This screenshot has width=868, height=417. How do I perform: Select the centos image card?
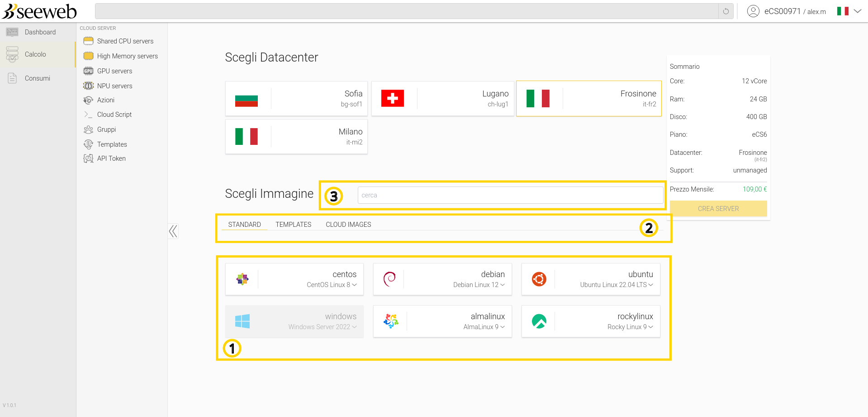pyautogui.click(x=294, y=279)
